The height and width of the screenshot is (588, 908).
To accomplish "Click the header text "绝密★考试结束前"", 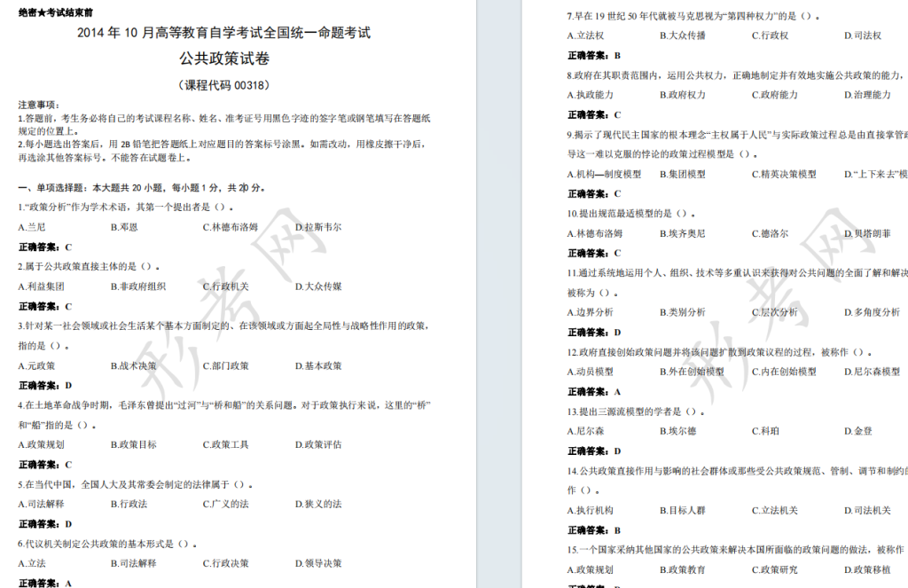I will pos(56,12).
